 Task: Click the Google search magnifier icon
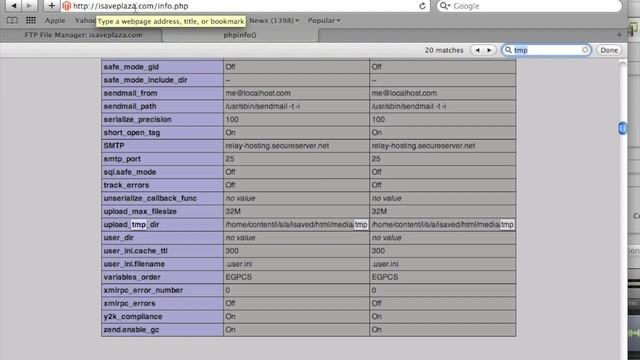(x=444, y=6)
